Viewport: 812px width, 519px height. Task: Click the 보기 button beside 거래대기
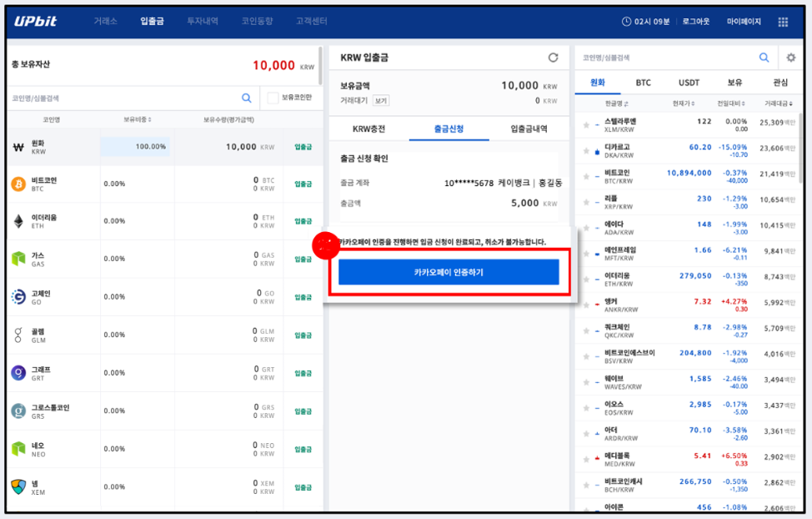pyautogui.click(x=381, y=101)
